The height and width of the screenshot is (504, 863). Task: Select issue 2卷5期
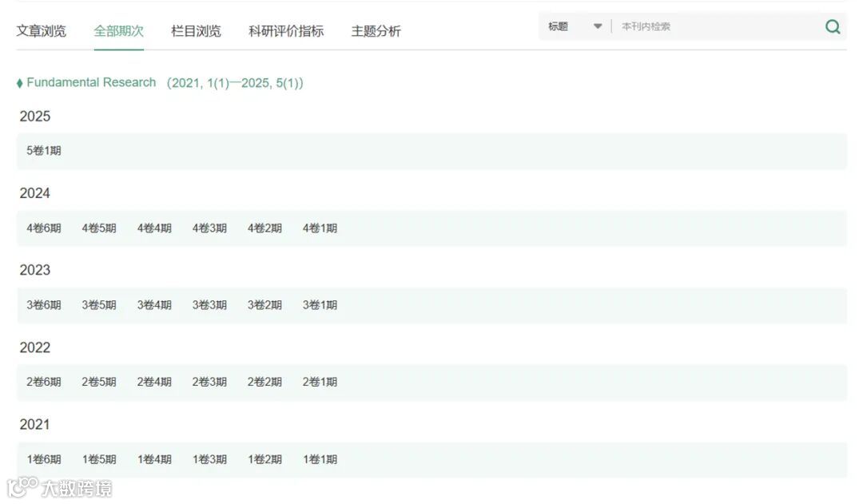tap(99, 382)
